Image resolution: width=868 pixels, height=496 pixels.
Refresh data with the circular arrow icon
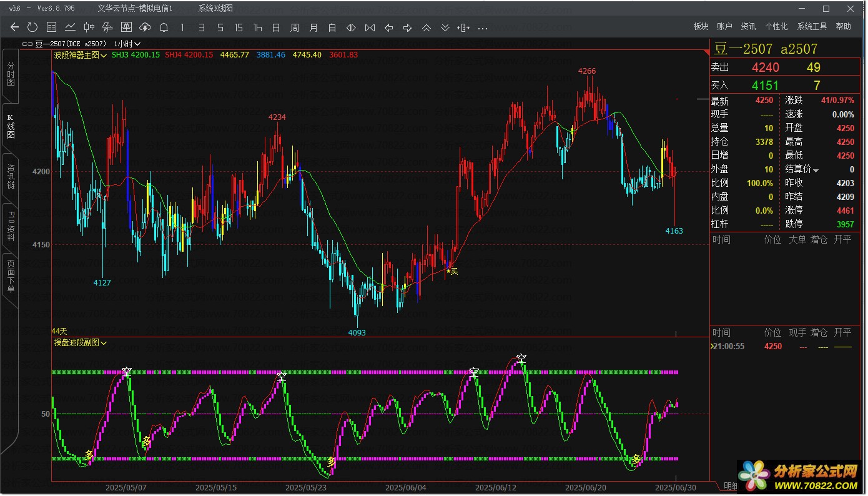(32, 27)
